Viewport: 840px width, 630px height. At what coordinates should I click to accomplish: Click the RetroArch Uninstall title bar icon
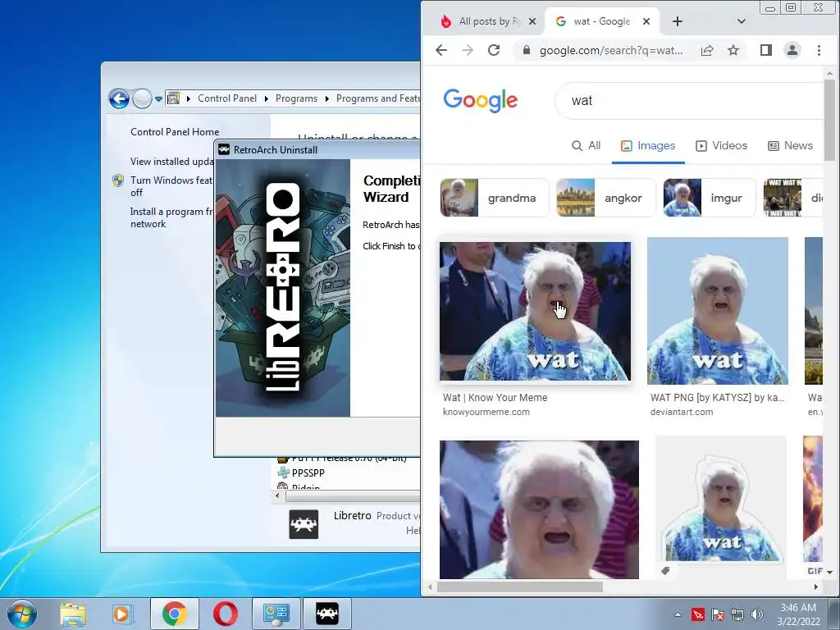(x=224, y=150)
